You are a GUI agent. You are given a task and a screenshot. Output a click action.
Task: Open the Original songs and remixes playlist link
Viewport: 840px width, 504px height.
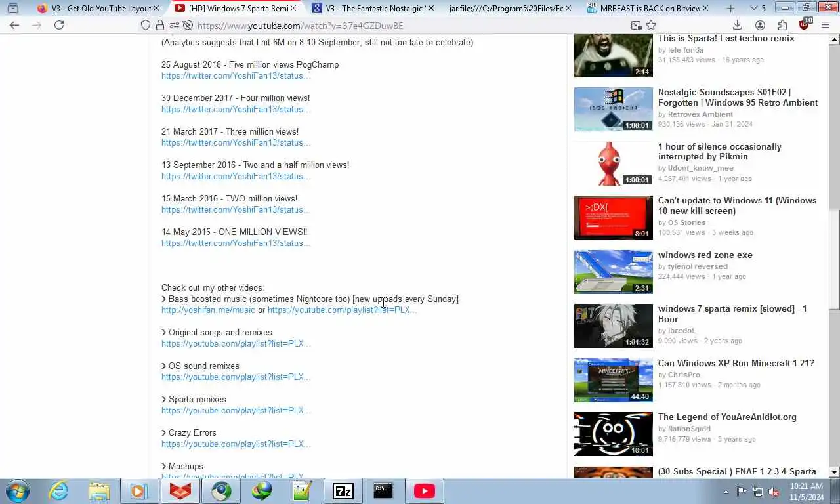[x=236, y=343]
